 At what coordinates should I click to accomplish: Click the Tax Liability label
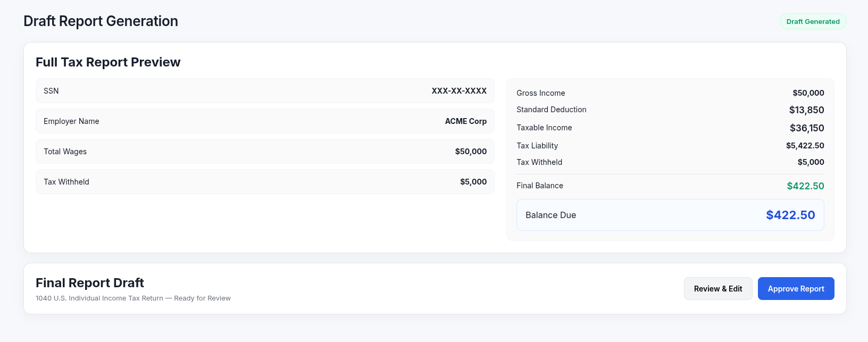[537, 146]
